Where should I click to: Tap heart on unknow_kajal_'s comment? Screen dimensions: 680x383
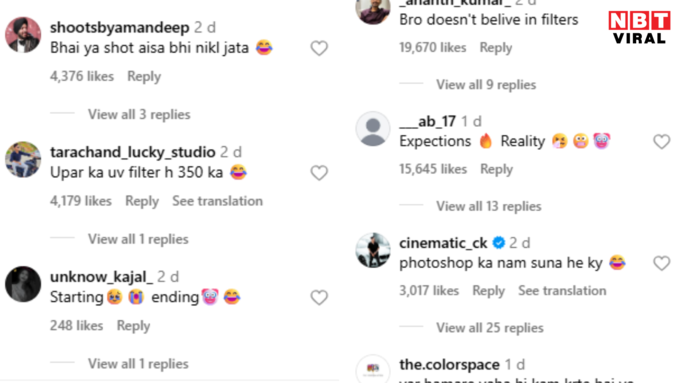tap(319, 298)
